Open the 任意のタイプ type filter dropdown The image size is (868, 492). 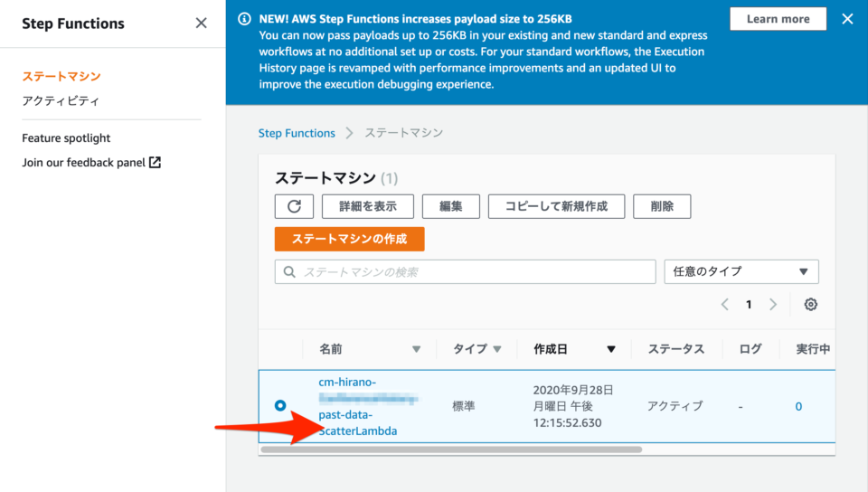pos(741,272)
